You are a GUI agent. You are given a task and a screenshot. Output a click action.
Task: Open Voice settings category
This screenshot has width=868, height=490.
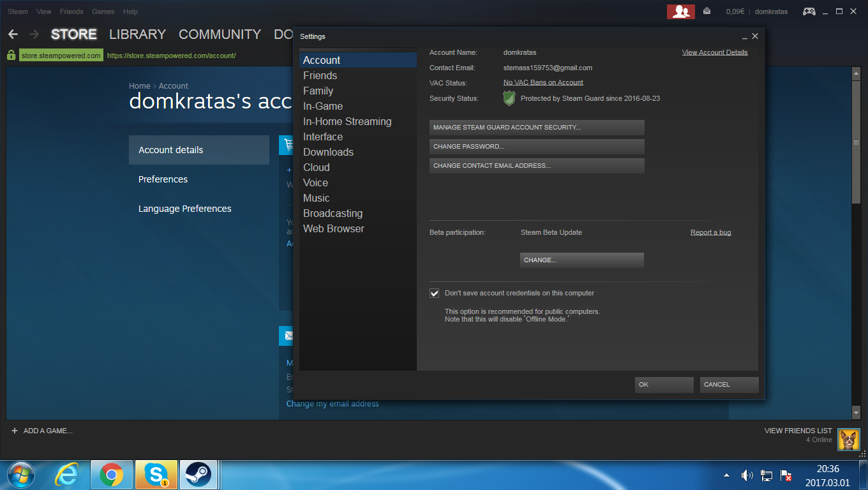(358, 182)
